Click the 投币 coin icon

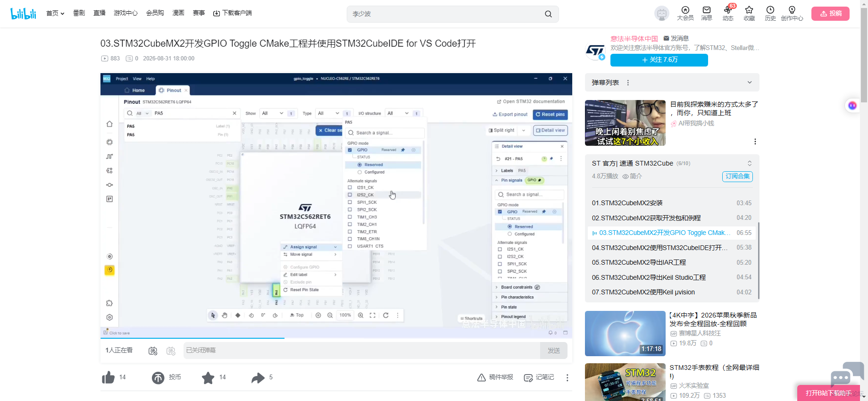click(158, 377)
